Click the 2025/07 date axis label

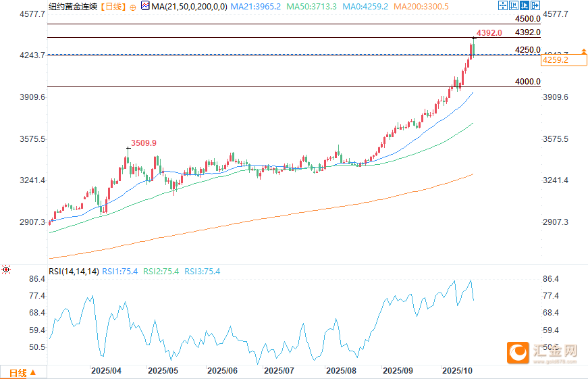click(x=279, y=371)
